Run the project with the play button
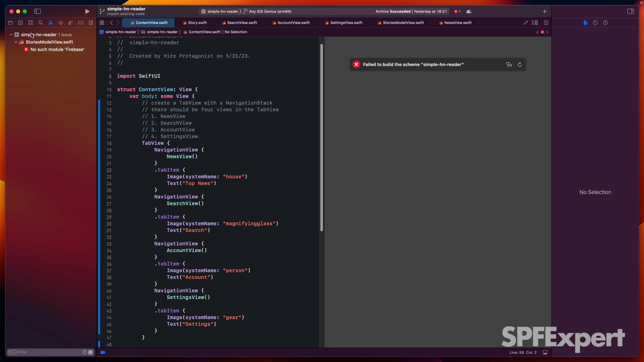The height and width of the screenshot is (362, 644). [x=87, y=11]
